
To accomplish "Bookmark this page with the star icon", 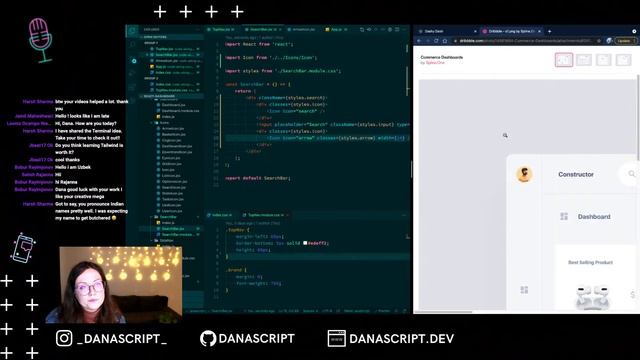I will pyautogui.click(x=599, y=41).
